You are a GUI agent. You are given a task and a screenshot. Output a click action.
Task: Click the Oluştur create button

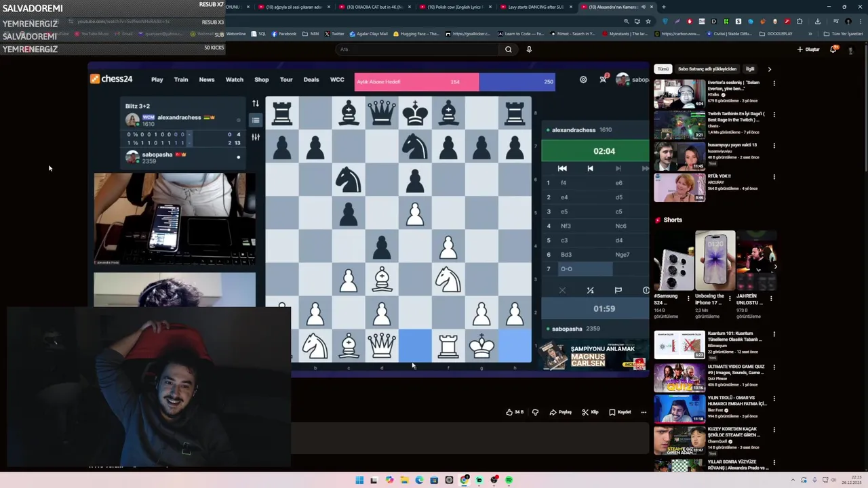pos(808,49)
